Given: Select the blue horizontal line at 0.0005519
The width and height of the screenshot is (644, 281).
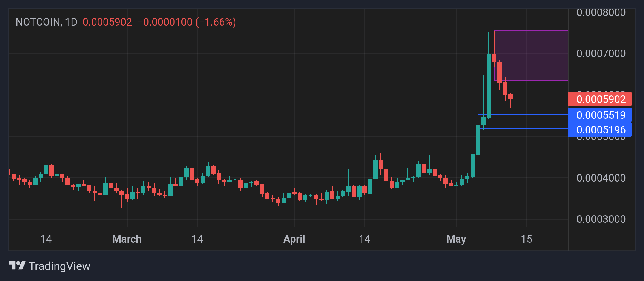Looking at the screenshot, I should (523, 115).
